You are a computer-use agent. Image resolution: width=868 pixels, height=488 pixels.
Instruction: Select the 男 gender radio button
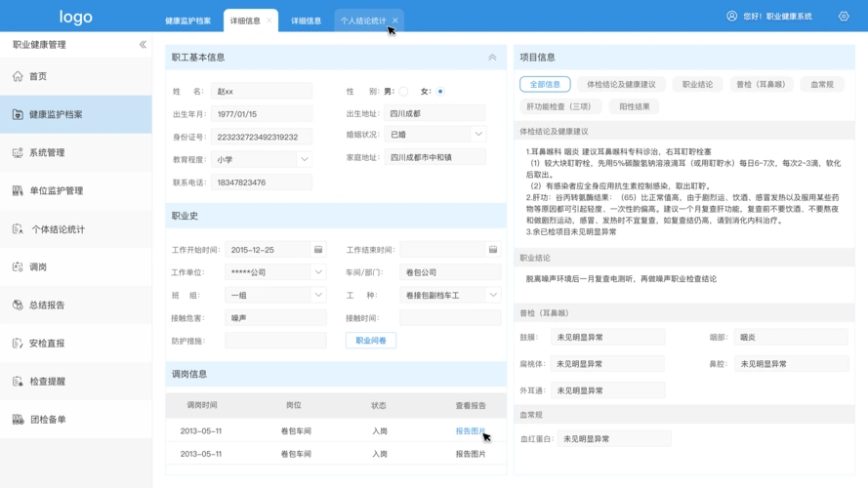pos(403,92)
